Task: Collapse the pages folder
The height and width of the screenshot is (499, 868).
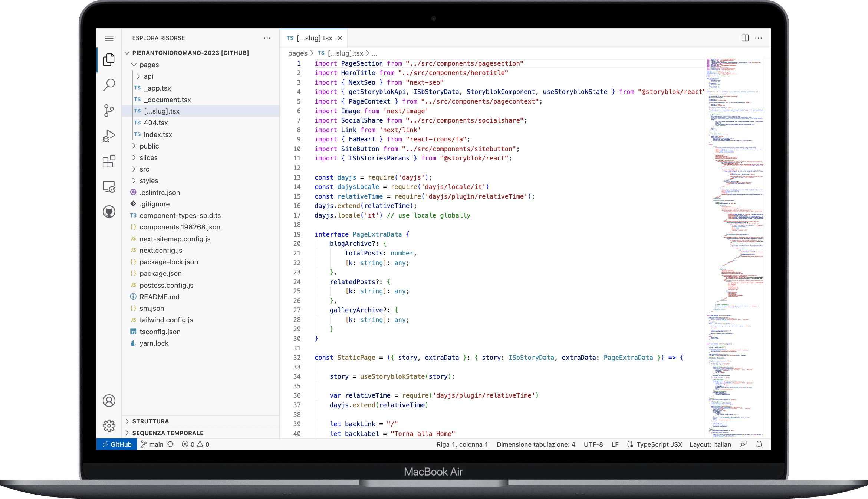Action: pyautogui.click(x=149, y=65)
